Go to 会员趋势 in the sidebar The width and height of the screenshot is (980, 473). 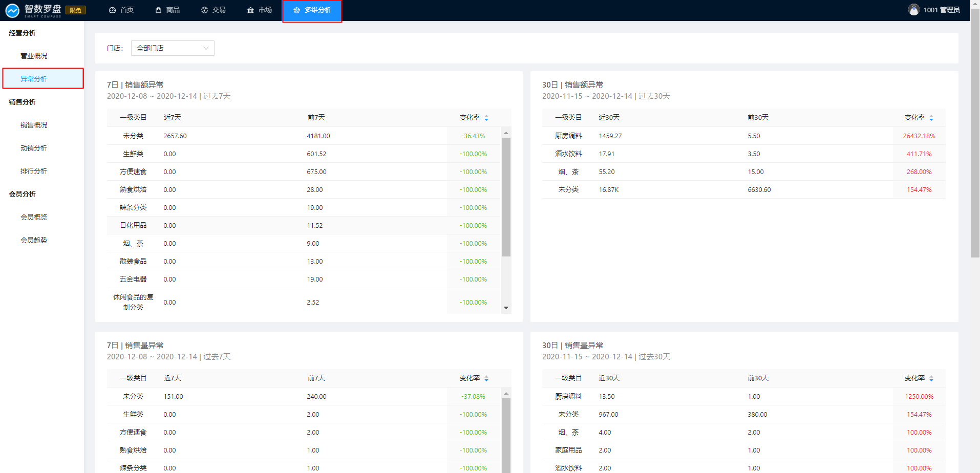coord(34,240)
